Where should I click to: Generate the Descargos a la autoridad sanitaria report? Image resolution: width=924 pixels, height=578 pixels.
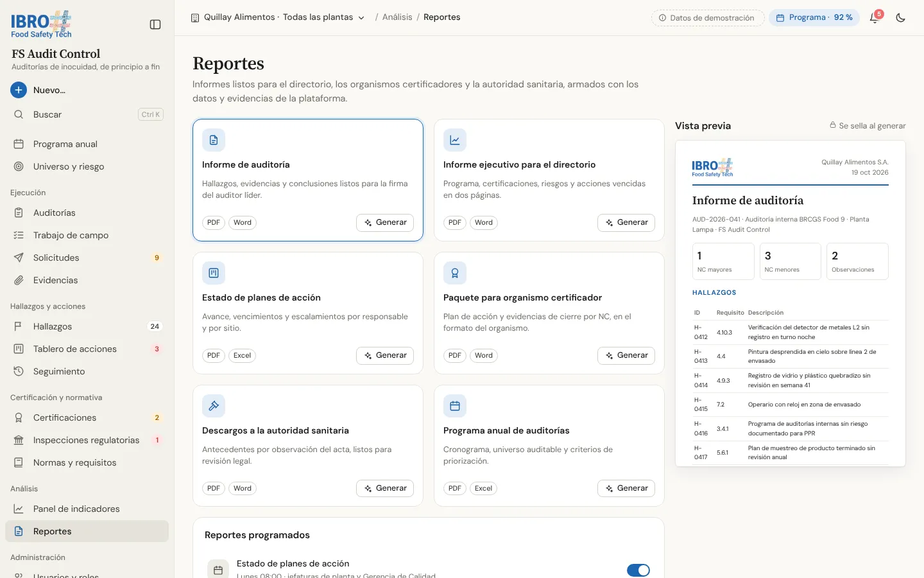(x=385, y=488)
